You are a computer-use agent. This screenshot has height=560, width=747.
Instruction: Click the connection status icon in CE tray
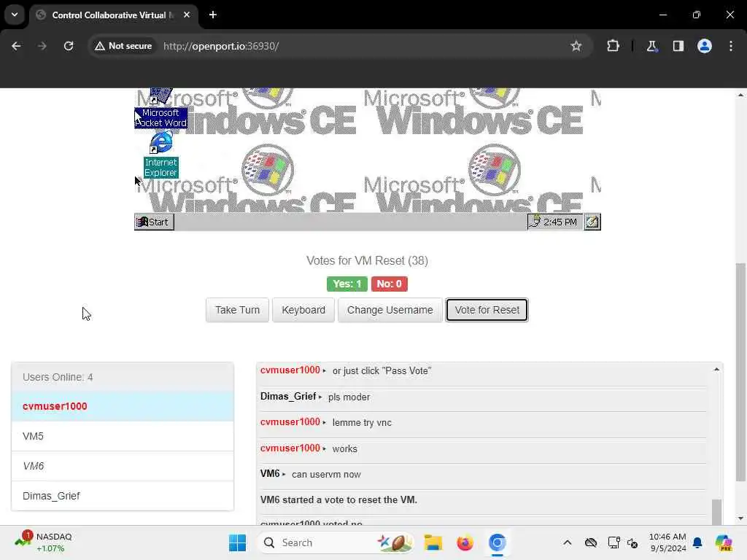(535, 222)
